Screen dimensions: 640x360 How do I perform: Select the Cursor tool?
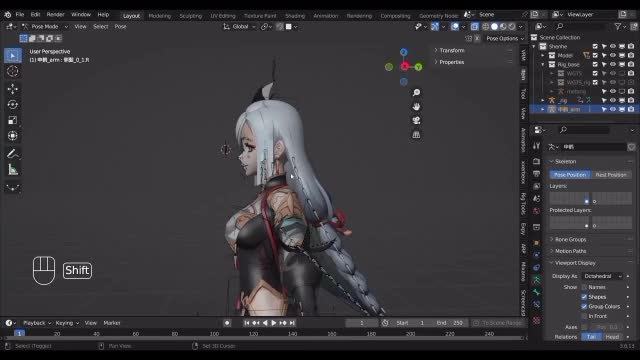[x=13, y=71]
